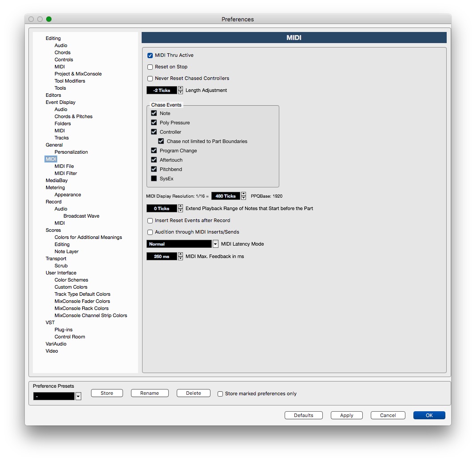Open Chords under Editing
The image size is (476, 461).
[62, 52]
